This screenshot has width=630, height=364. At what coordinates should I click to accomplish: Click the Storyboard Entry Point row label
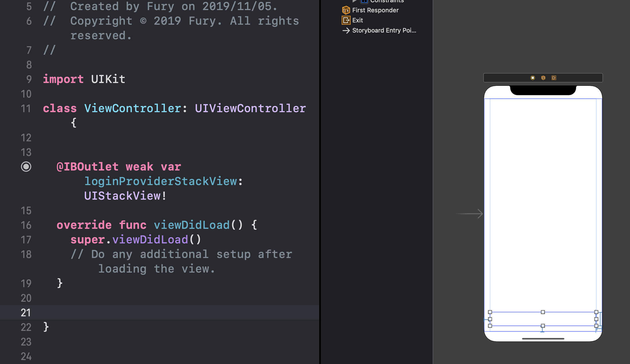384,30
